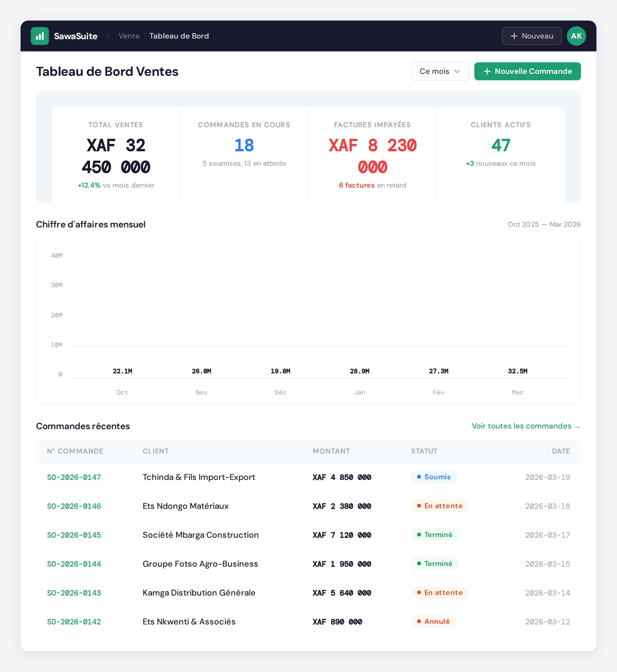Sort by the Montant column header
The image size is (617, 672).
point(331,451)
